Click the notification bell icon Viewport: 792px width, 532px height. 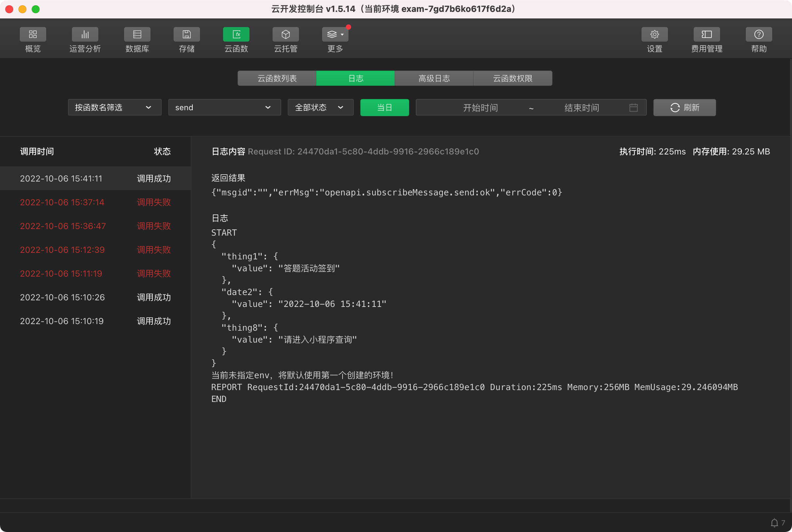click(775, 523)
